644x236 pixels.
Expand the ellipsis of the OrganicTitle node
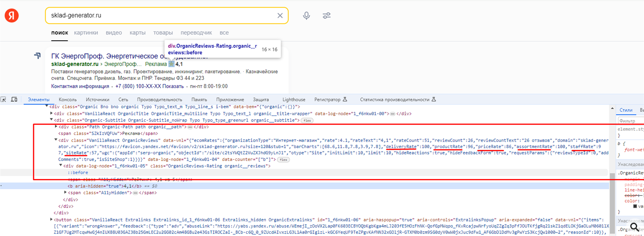click(x=392, y=114)
